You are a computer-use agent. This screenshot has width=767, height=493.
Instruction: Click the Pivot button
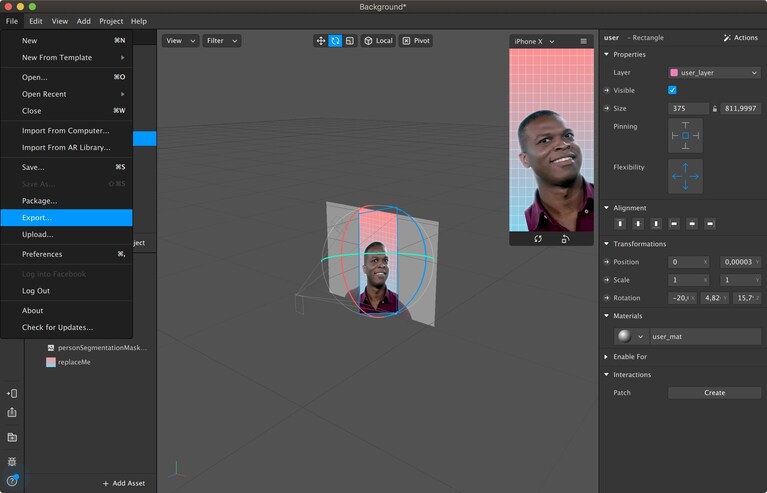tap(416, 41)
